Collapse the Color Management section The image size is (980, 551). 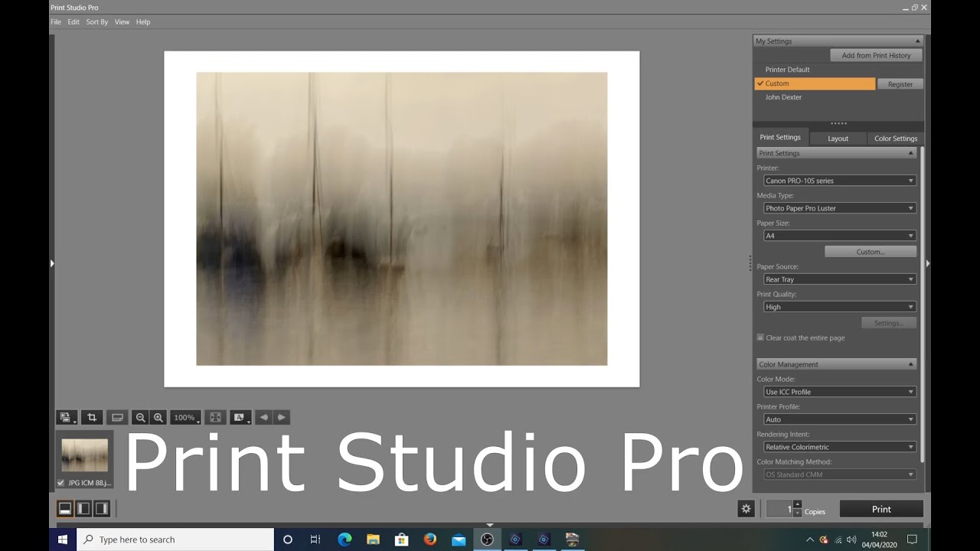(x=911, y=364)
